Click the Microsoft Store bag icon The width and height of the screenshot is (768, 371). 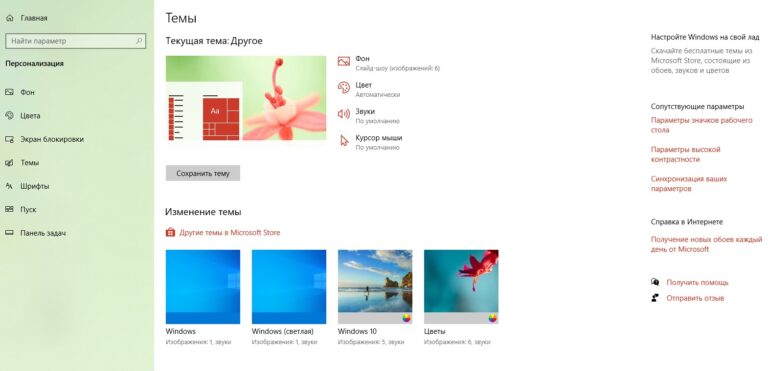[170, 232]
